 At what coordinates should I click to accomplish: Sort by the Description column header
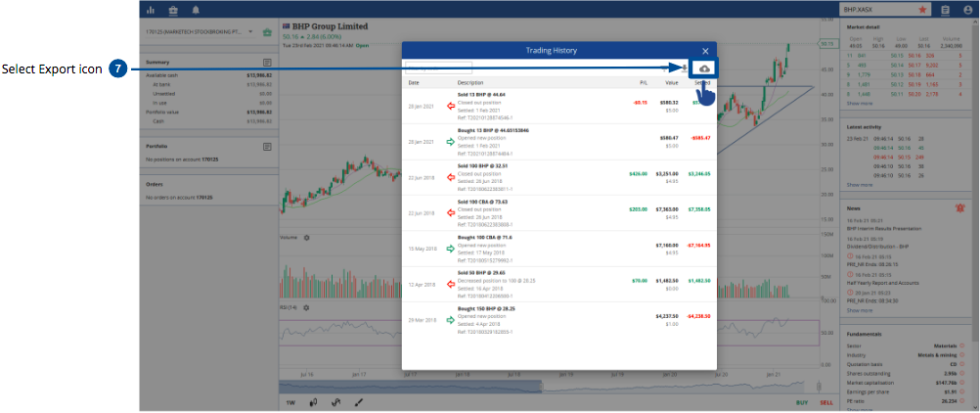(x=470, y=82)
